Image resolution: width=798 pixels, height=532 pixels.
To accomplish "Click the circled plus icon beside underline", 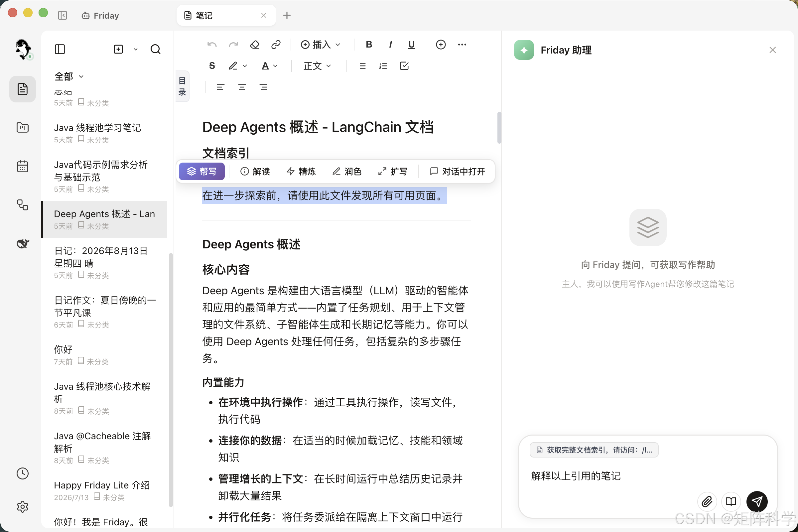I will coord(441,45).
